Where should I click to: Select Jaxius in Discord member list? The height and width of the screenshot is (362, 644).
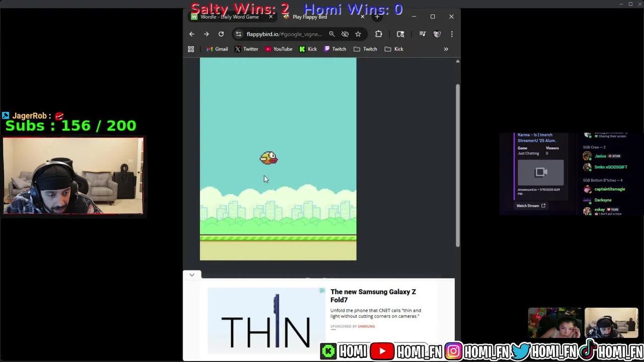pyautogui.click(x=600, y=156)
